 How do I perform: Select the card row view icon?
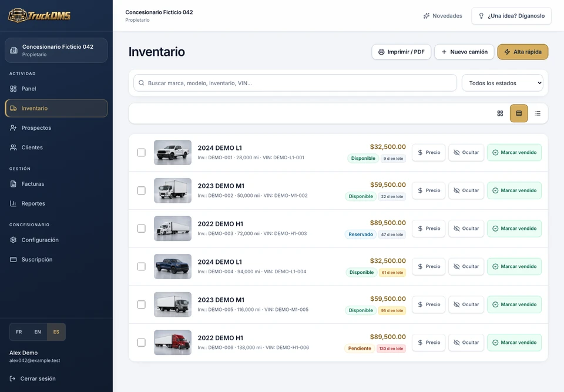tap(519, 113)
